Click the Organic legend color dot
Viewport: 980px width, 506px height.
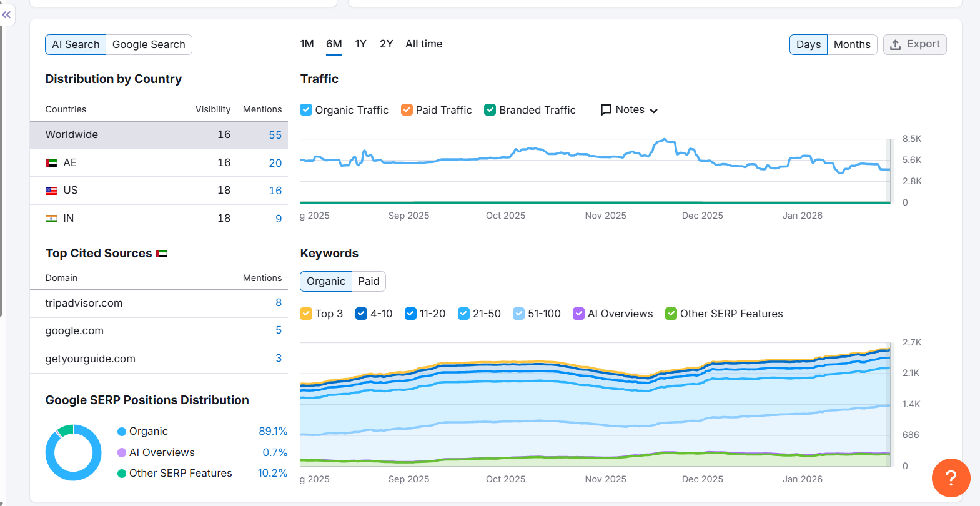[122, 432]
